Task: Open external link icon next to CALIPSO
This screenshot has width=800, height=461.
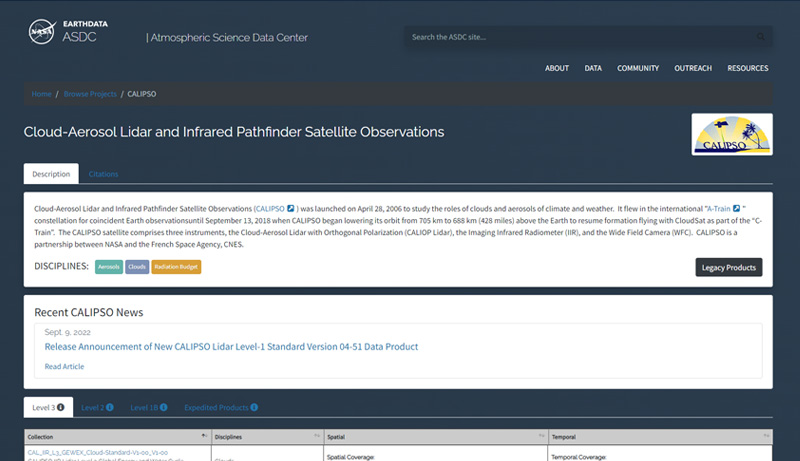Action: click(x=290, y=208)
